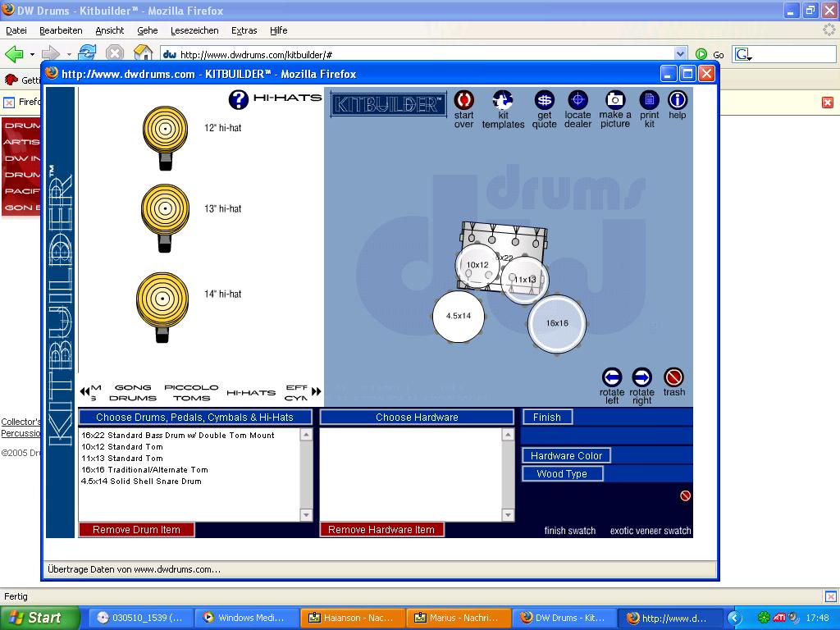Select the 16x16 floor tom in the kit
The height and width of the screenshot is (630, 840).
[x=557, y=323]
